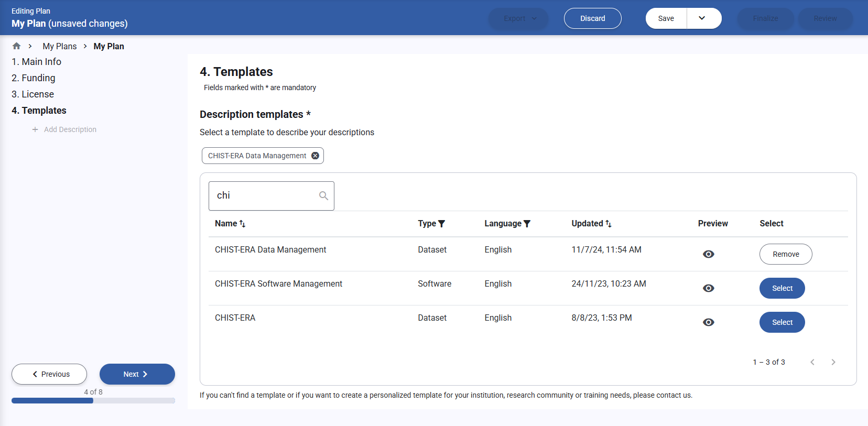Viewport: 868px width, 426px height.
Task: Preview the CHIST-ERA Dataset template from 8/8/23
Action: click(708, 322)
